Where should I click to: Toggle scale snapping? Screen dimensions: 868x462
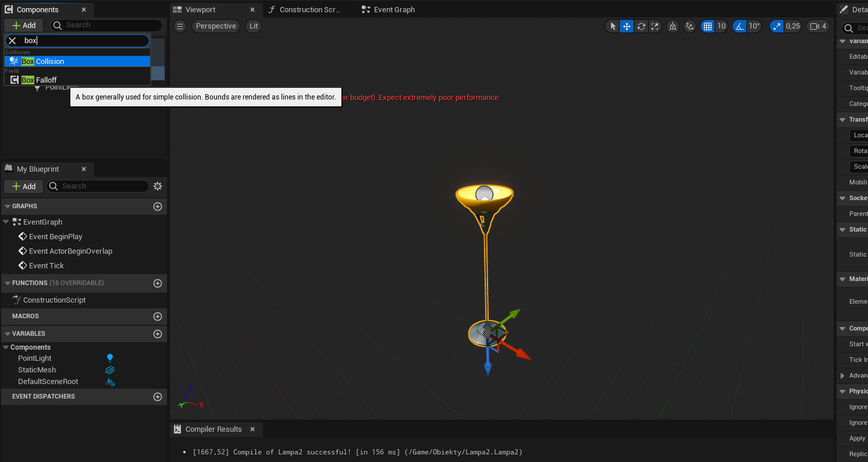tap(777, 26)
